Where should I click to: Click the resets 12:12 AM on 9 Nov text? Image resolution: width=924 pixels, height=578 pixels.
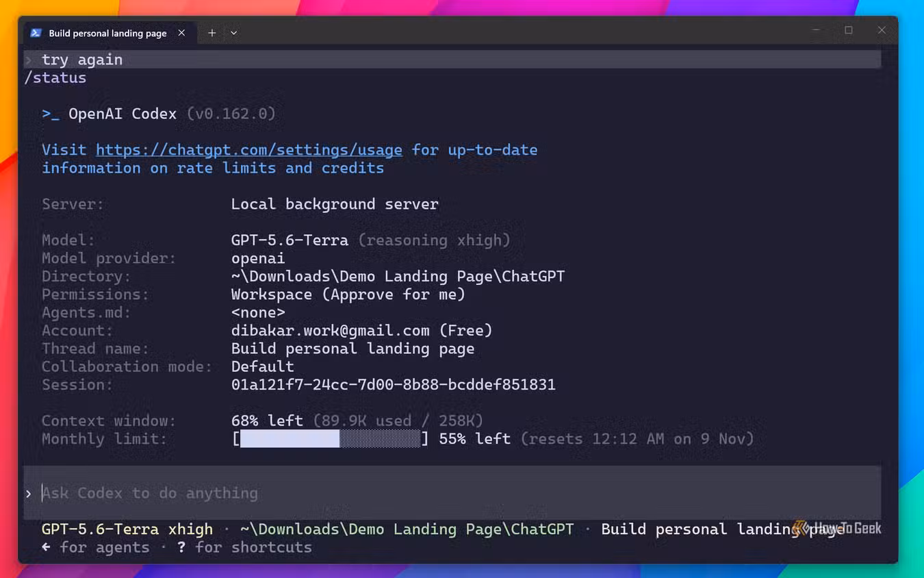point(637,439)
